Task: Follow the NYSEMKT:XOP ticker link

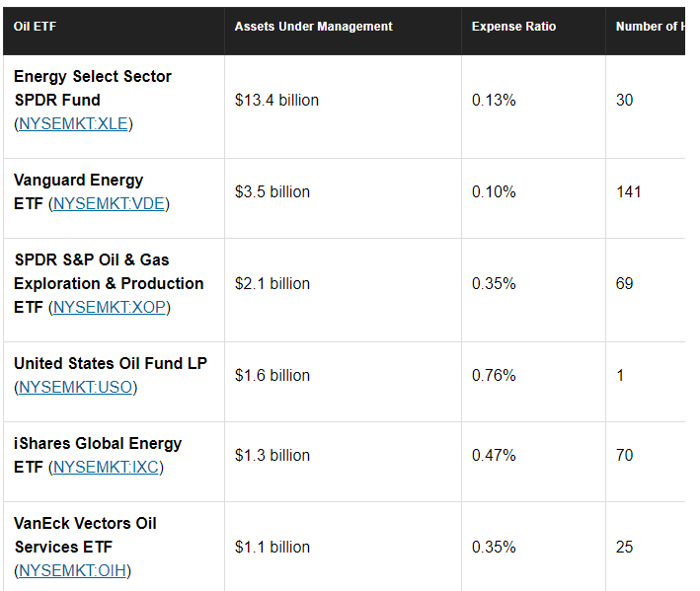Action: [x=110, y=307]
